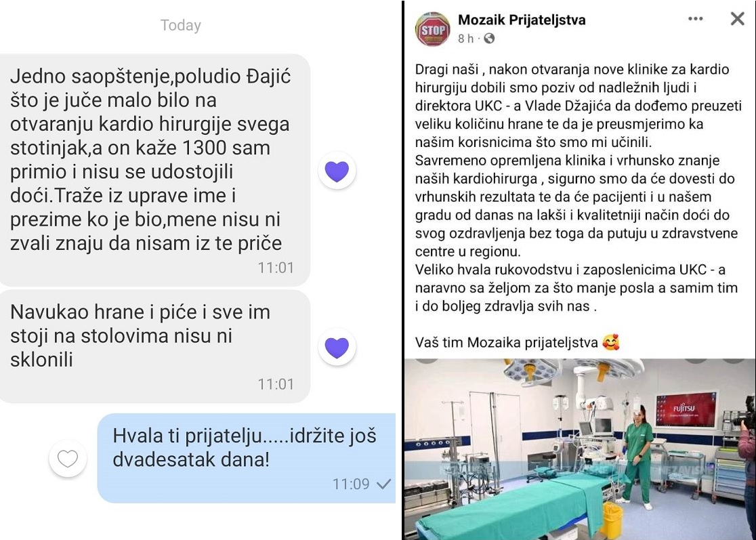Toggle purple heart on the Đajić message
Image resolution: width=756 pixels, height=540 pixels.
[337, 171]
